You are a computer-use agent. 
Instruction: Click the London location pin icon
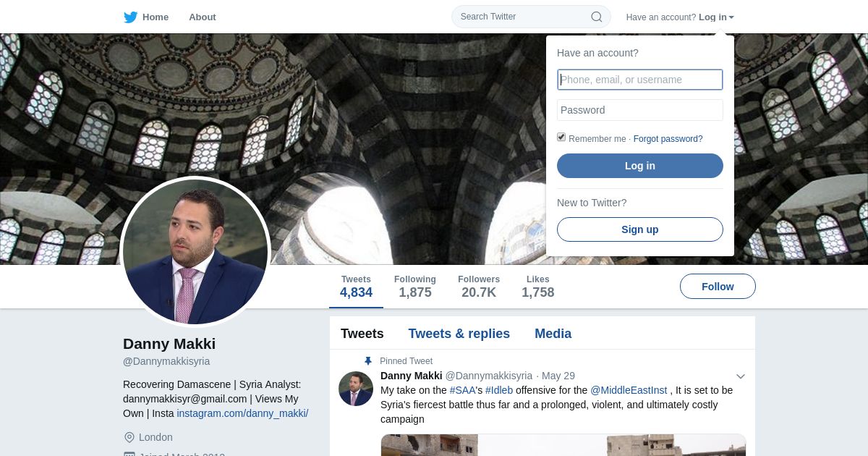pyautogui.click(x=129, y=437)
